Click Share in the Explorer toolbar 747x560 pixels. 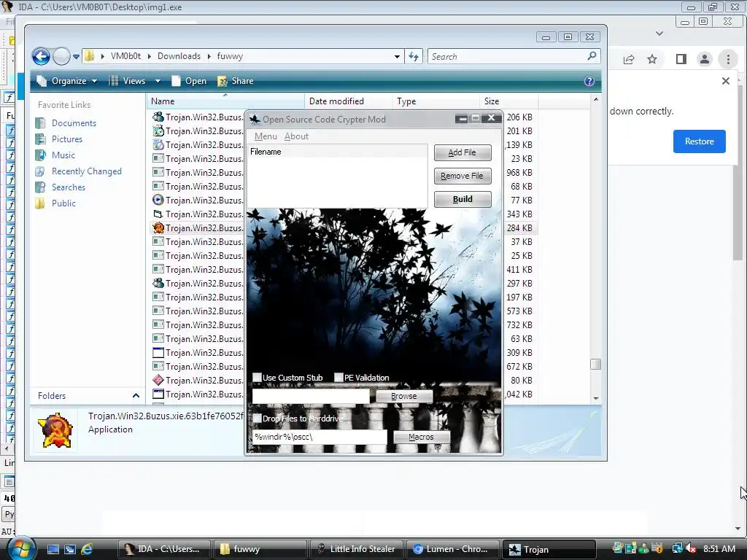[236, 81]
